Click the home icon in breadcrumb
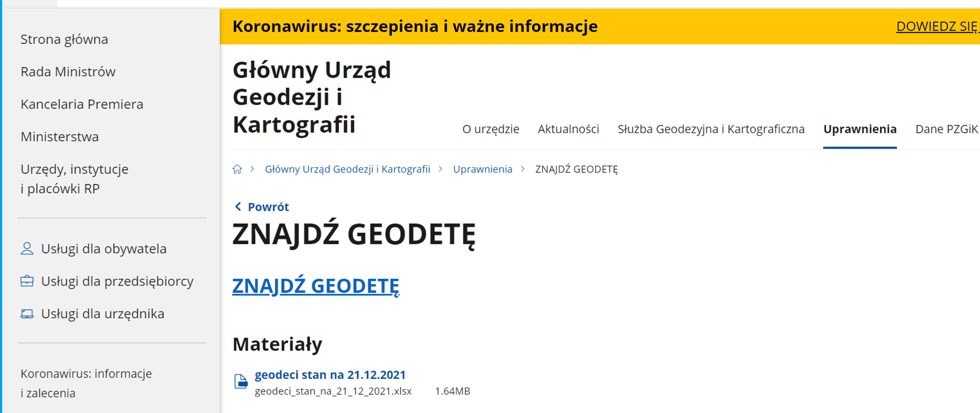 [237, 169]
